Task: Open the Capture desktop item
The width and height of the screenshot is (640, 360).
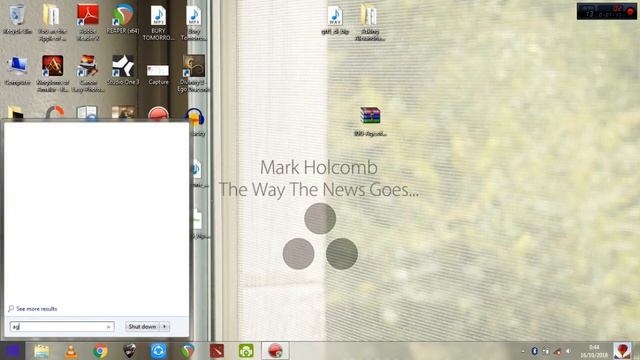Action: tap(158, 74)
